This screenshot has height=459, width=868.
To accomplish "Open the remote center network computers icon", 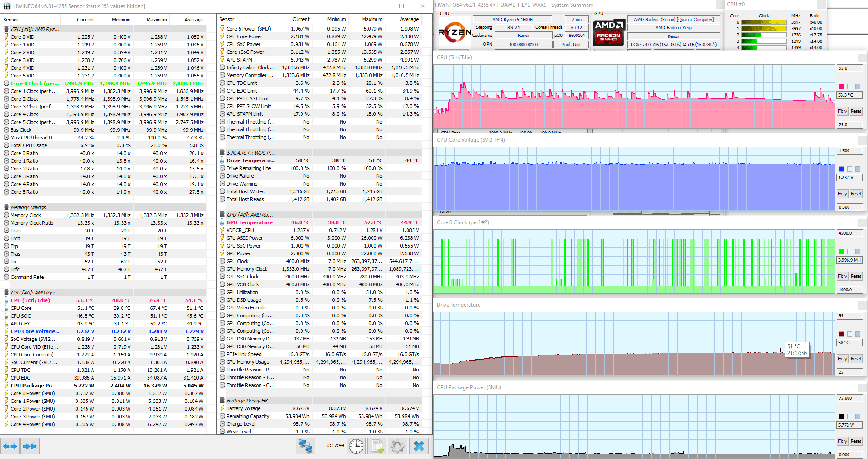I will tap(306, 446).
